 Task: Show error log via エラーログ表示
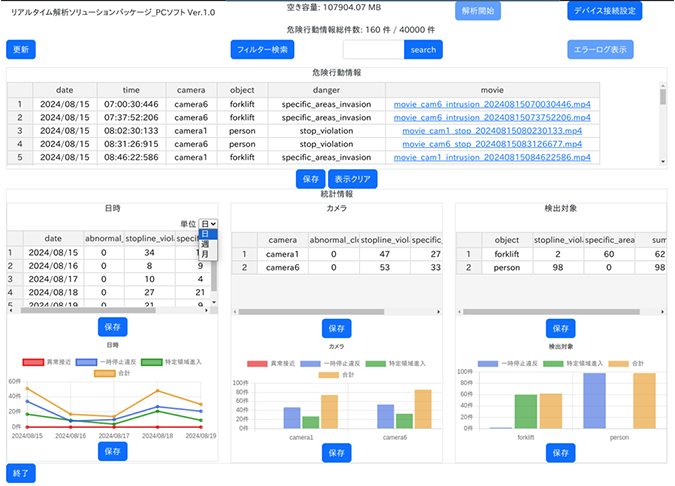[600, 49]
